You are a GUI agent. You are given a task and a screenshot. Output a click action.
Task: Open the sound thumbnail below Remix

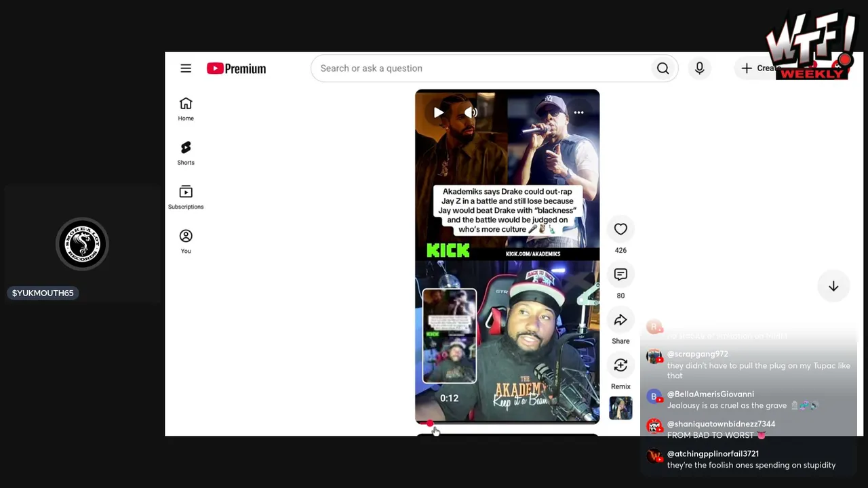(620, 408)
